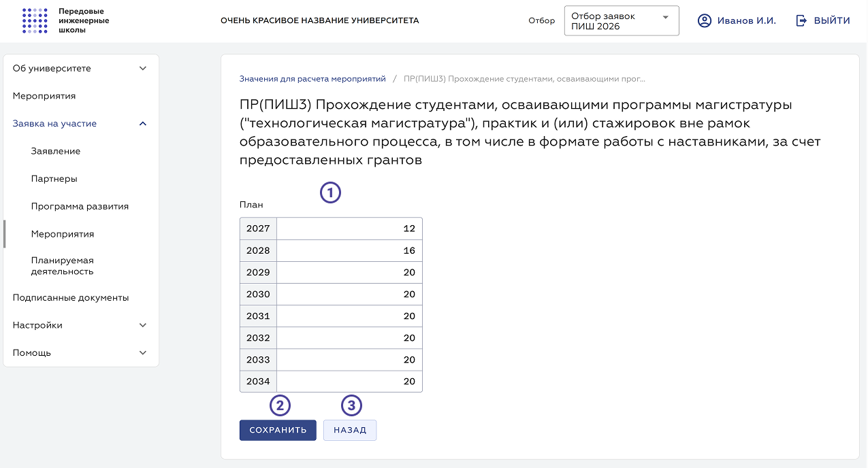
Task: Open the Иванов И.И. user profile link
Action: (747, 20)
